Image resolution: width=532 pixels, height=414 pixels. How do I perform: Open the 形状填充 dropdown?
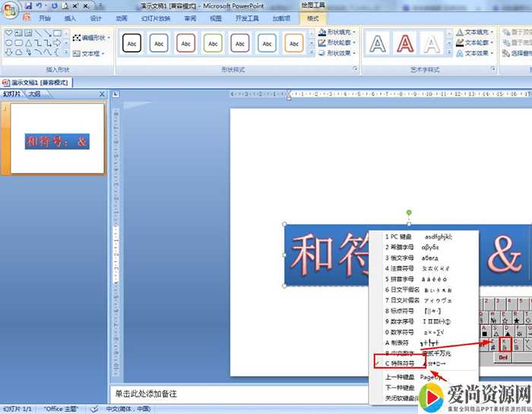[x=337, y=32]
